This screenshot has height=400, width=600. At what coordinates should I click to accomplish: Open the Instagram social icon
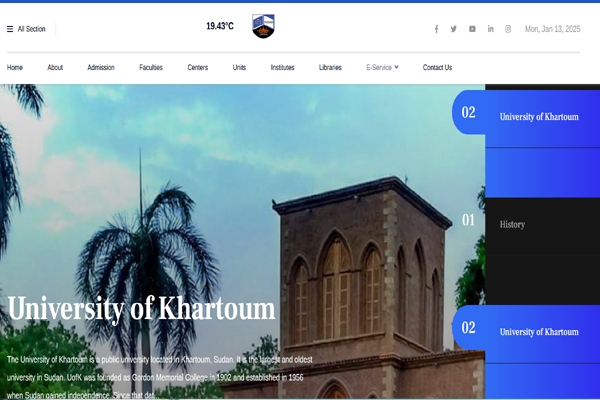pos(508,29)
